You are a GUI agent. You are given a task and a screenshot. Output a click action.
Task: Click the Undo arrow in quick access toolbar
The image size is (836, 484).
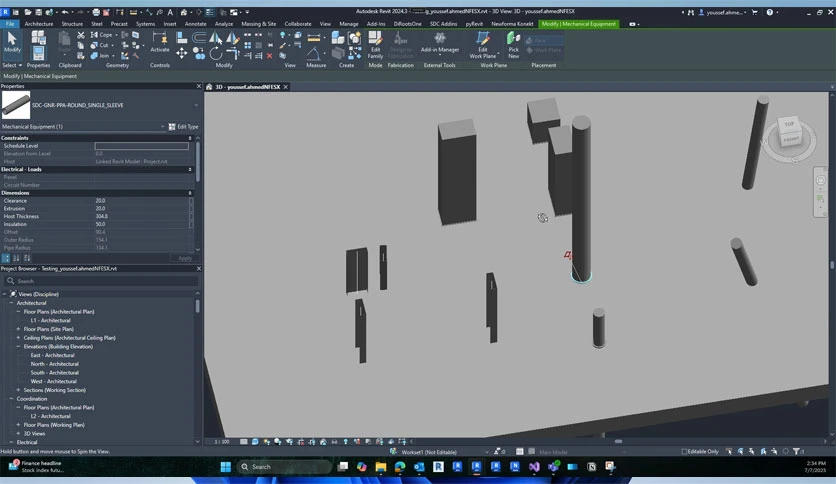65,12
